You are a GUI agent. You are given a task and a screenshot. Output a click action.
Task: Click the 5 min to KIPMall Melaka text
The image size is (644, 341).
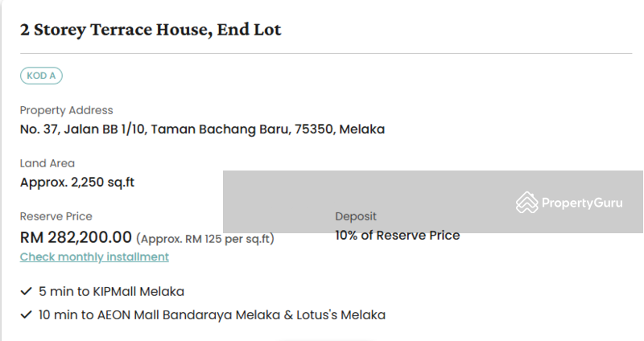click(x=111, y=291)
